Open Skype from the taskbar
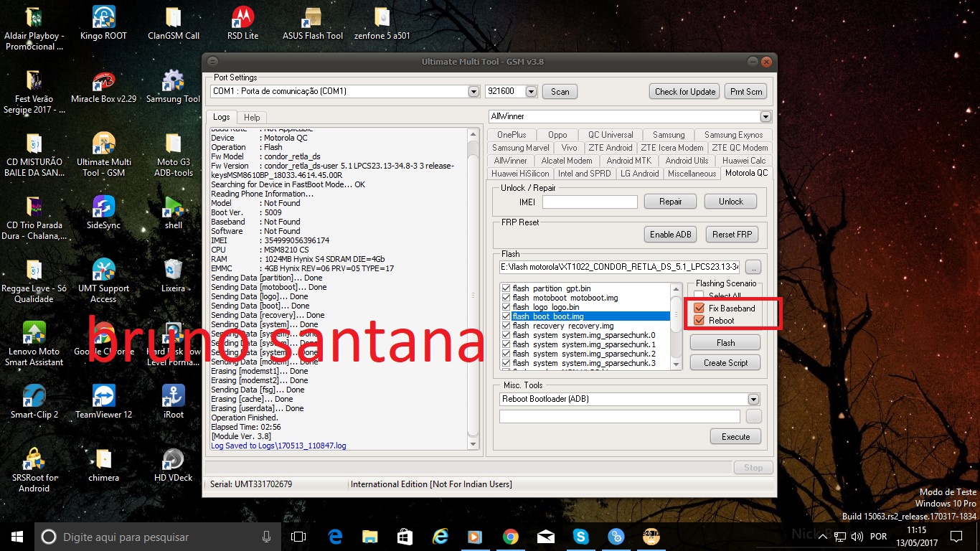Viewport: 980px width, 551px height. point(581,537)
